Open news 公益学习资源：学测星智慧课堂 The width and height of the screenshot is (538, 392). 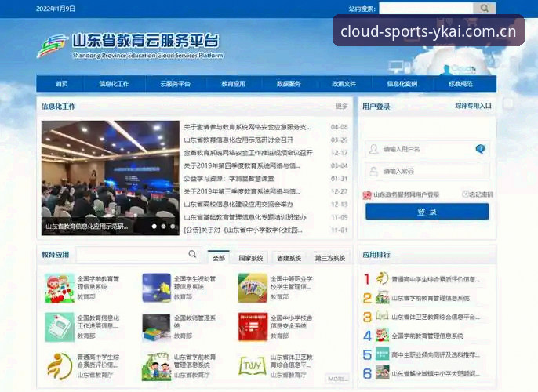point(229,178)
